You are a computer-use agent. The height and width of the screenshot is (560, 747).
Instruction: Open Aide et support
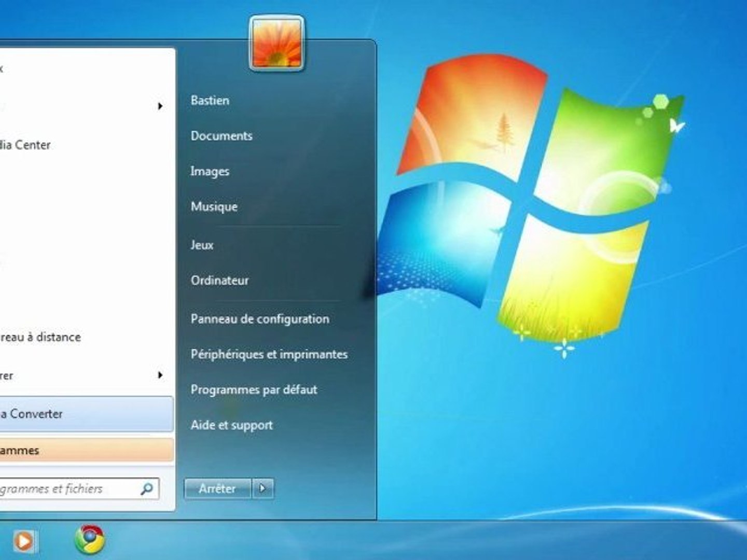(231, 425)
